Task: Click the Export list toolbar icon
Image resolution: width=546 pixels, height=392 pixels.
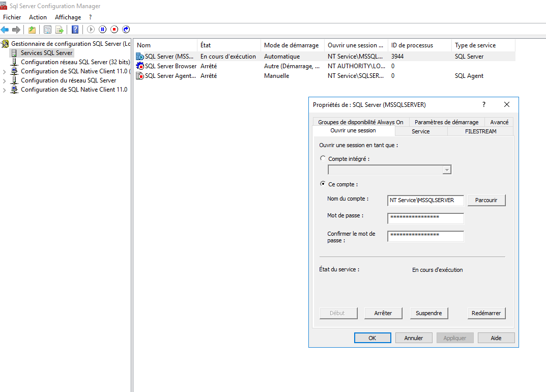Action: click(60, 30)
